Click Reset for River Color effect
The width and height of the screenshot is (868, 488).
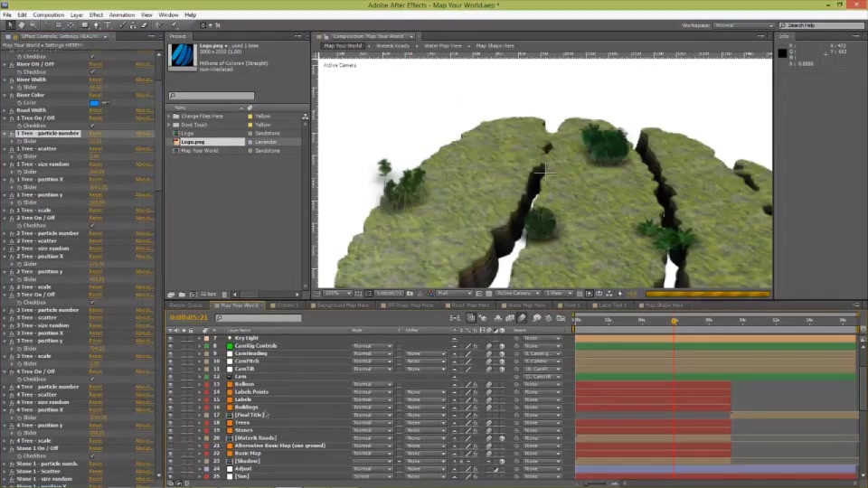click(96, 95)
